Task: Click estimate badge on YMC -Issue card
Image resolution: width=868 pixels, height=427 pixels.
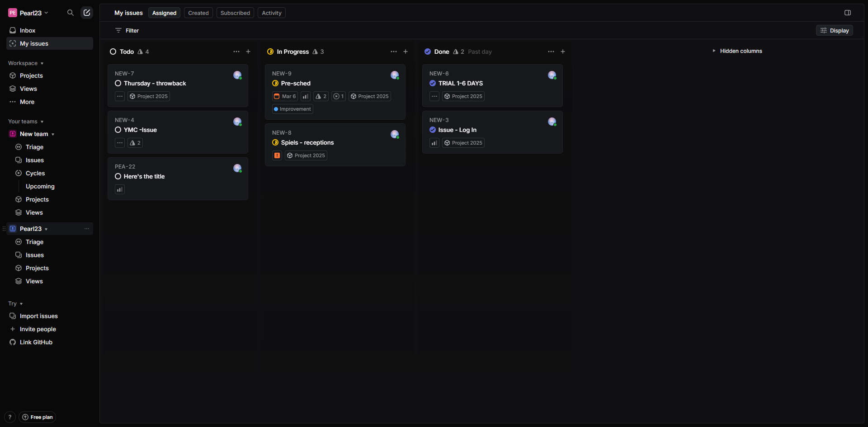Action: (135, 143)
